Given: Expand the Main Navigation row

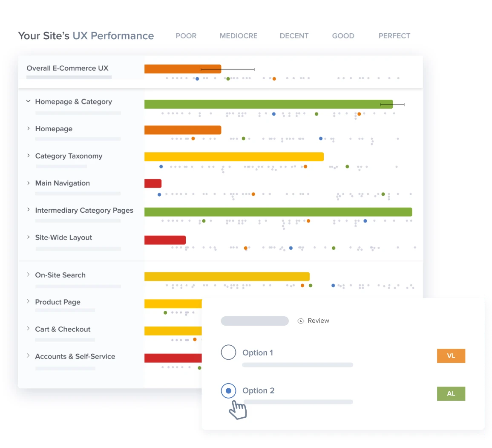Looking at the screenshot, I should point(28,183).
